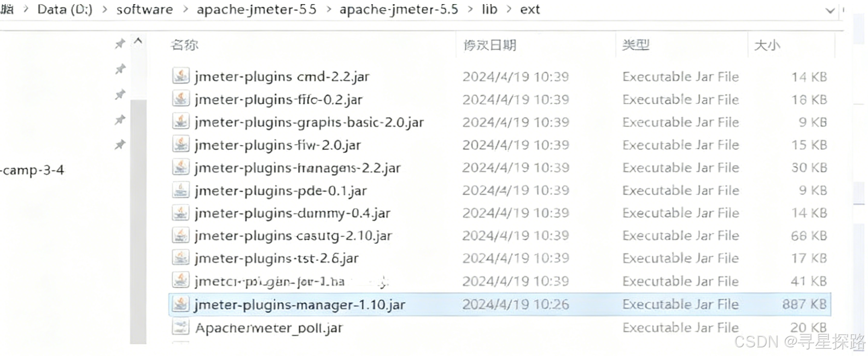Viewport: 868px width, 356px height.
Task: Sort by the 修改日期 column header
Action: tap(490, 45)
